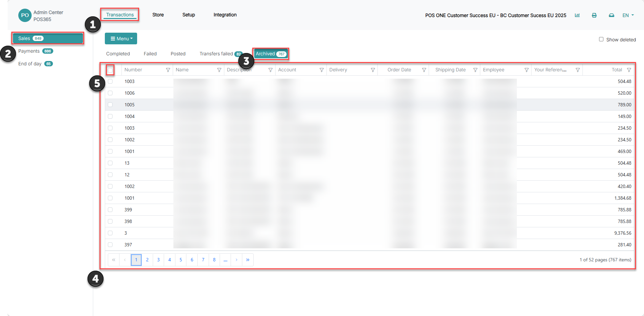Filter the Total column
This screenshot has height=316, width=644.
pyautogui.click(x=629, y=70)
